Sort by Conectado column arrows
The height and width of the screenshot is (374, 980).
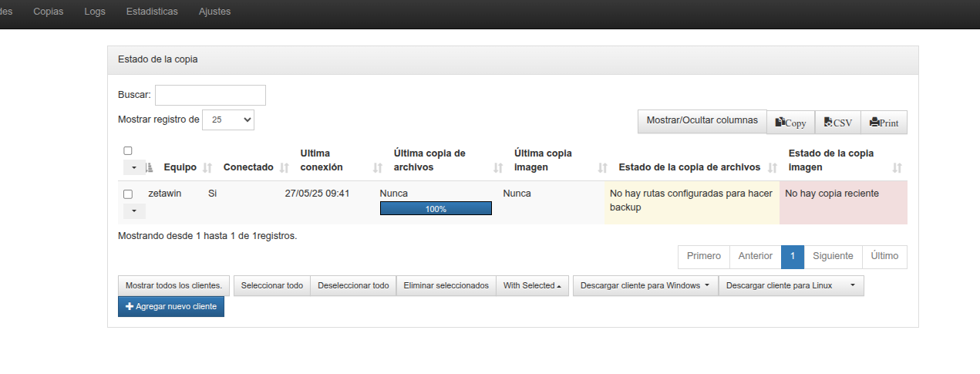284,167
